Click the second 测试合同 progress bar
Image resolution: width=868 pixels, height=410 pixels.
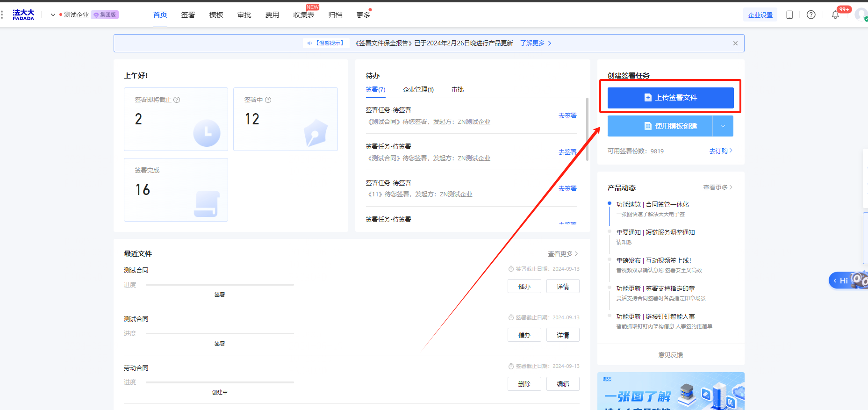click(x=220, y=333)
